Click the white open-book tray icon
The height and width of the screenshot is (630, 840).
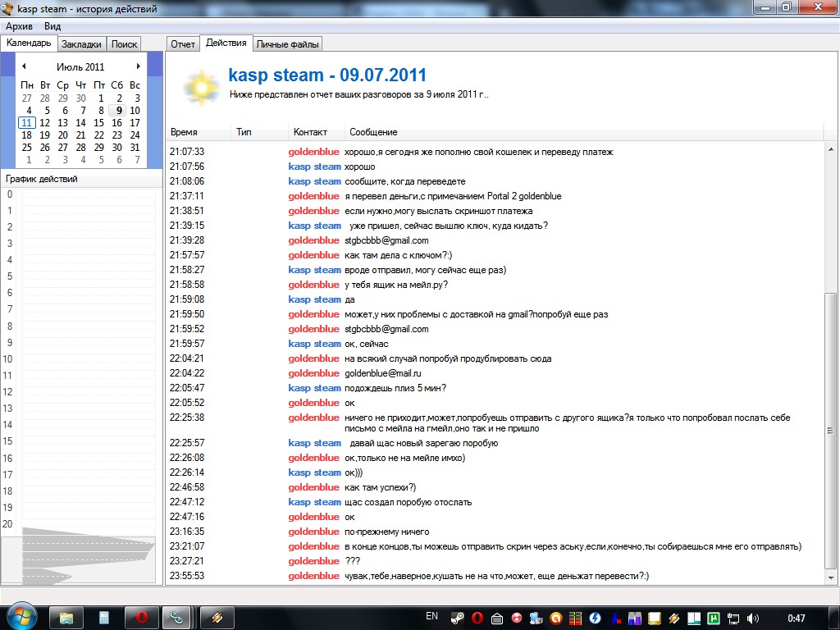click(694, 619)
